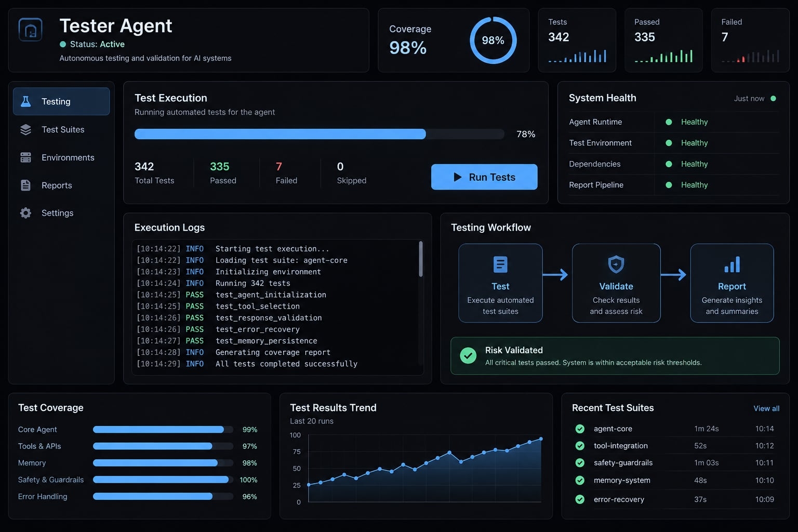798x532 pixels.
Task: Click the agent-core suite check icon
Action: pyautogui.click(x=580, y=429)
